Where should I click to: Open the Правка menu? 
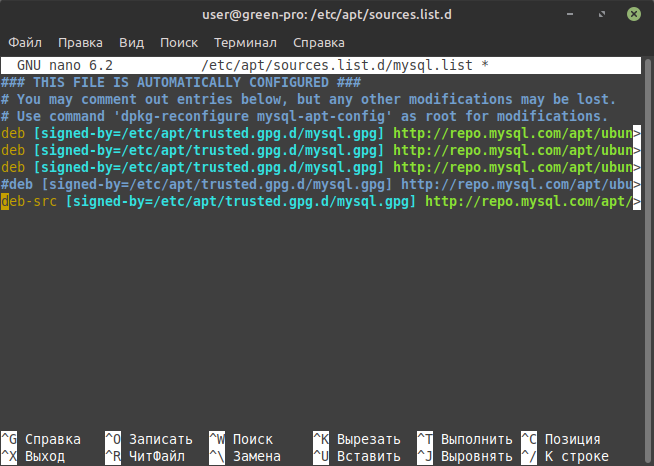80,44
